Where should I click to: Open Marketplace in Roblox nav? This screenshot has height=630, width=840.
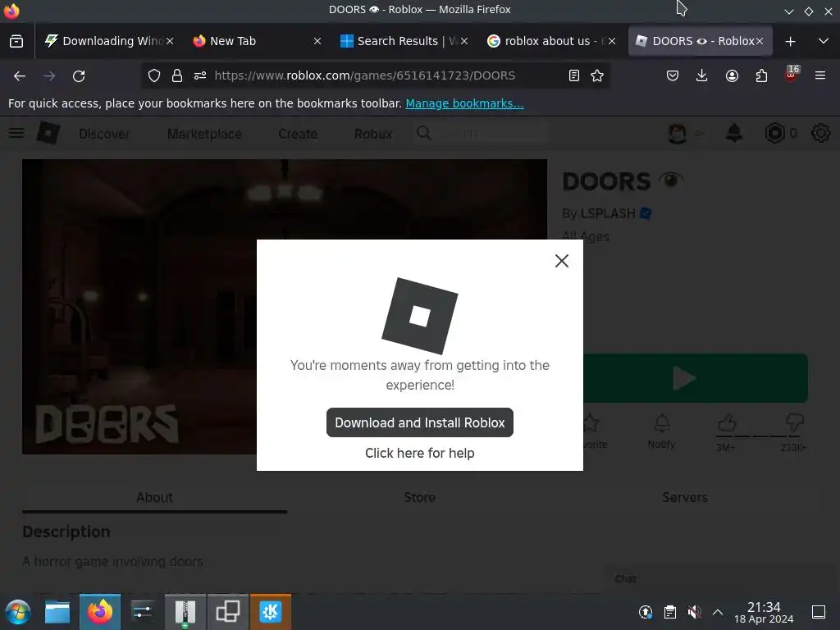pos(204,134)
